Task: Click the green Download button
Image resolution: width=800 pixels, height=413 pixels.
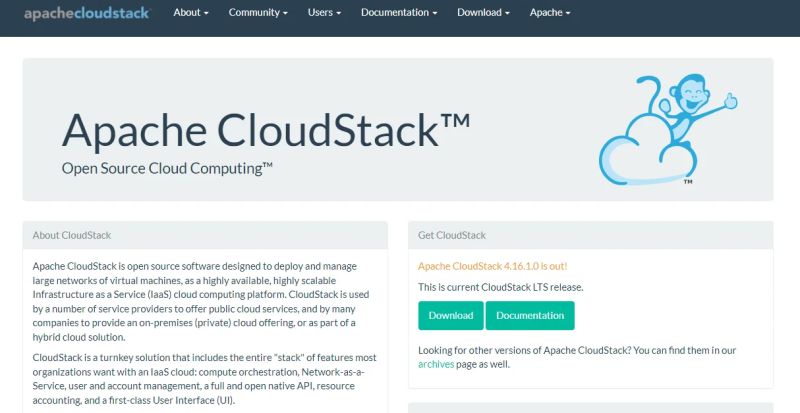Action: (x=451, y=315)
